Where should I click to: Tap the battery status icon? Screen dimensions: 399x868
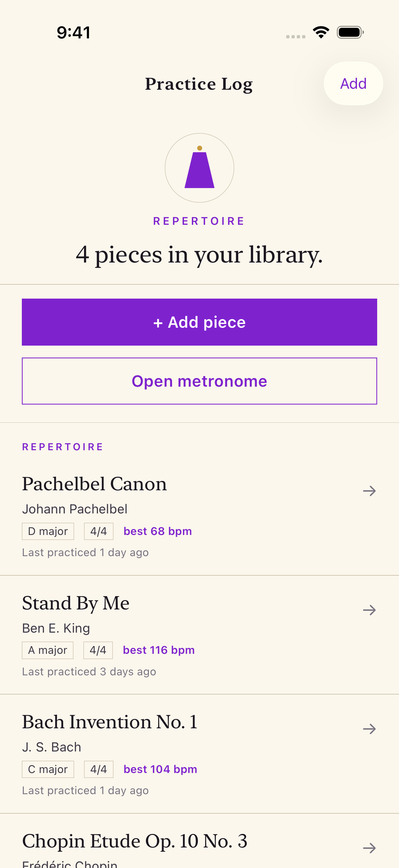pyautogui.click(x=350, y=32)
